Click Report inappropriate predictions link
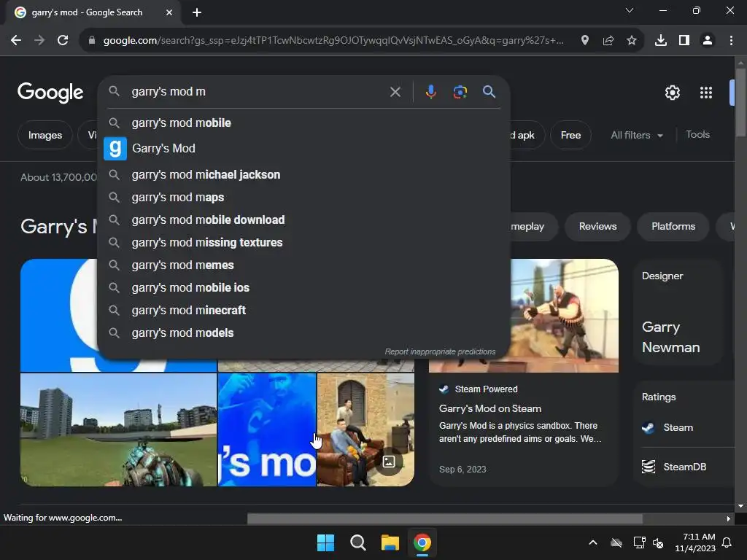This screenshot has height=560, width=747. point(440,351)
